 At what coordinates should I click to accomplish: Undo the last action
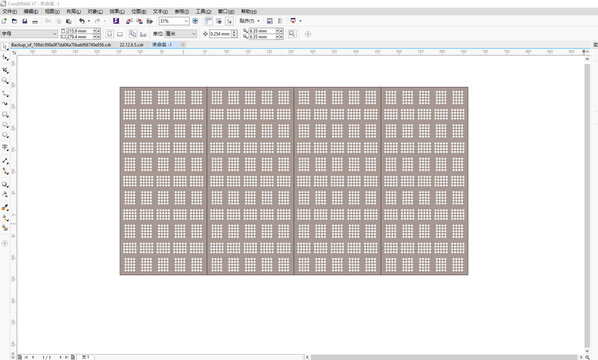(x=82, y=21)
